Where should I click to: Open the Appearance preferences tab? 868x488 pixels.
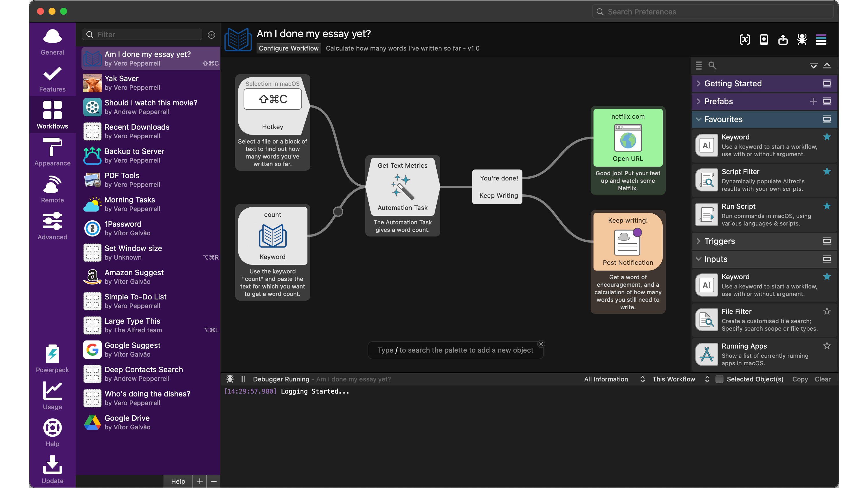(52, 152)
